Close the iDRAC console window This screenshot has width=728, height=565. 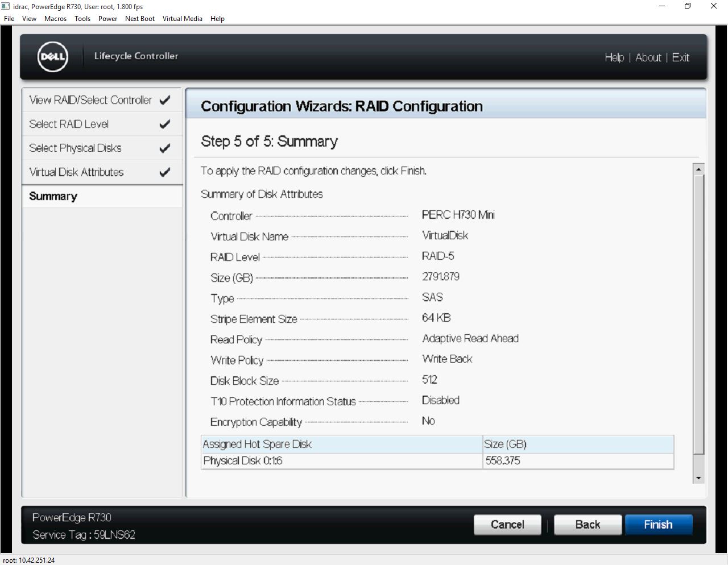[x=714, y=6]
